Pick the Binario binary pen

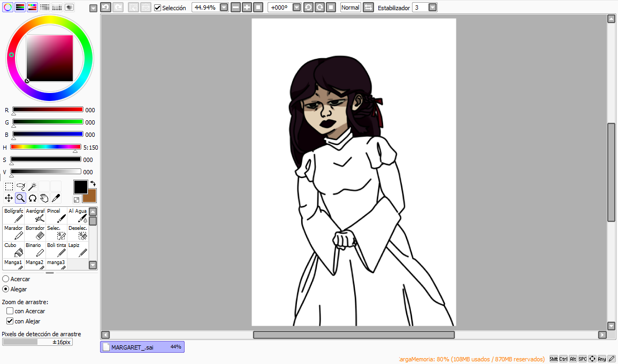pyautogui.click(x=35, y=250)
